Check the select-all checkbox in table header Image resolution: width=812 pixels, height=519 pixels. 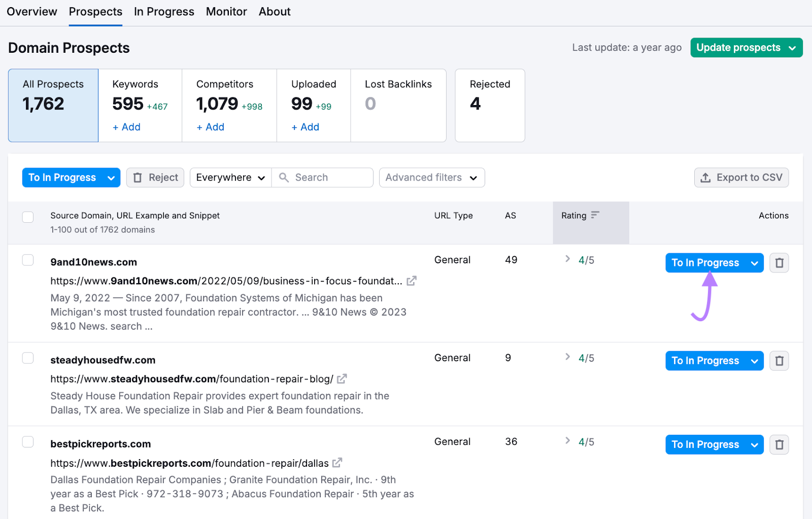point(28,217)
